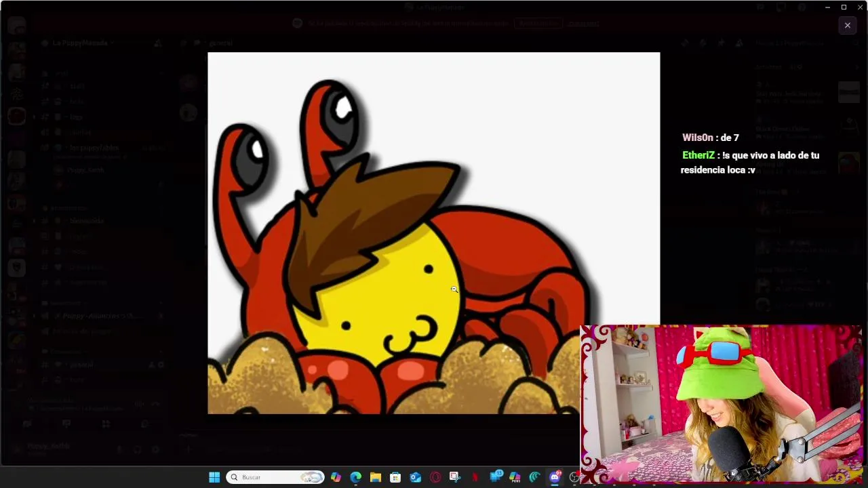Open the Microsoft 365 taskbar icon
The image size is (868, 488).
[515, 477]
